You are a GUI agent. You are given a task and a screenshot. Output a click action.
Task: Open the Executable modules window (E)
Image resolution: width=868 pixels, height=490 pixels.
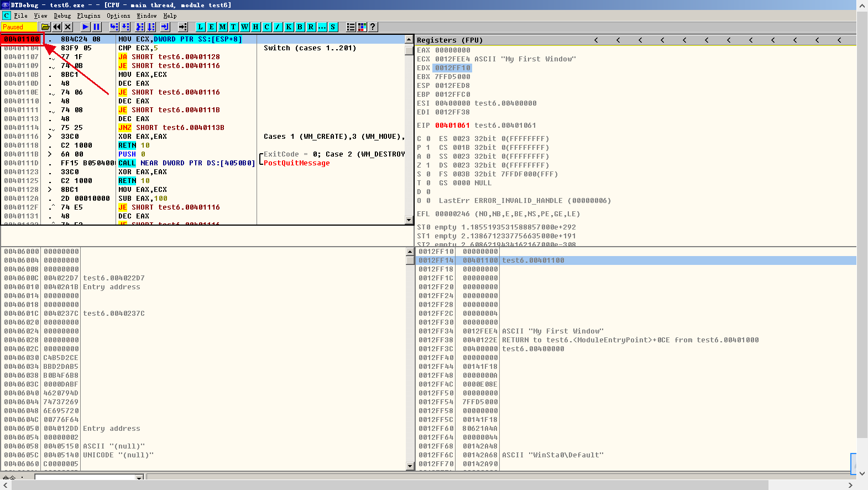[x=211, y=27]
